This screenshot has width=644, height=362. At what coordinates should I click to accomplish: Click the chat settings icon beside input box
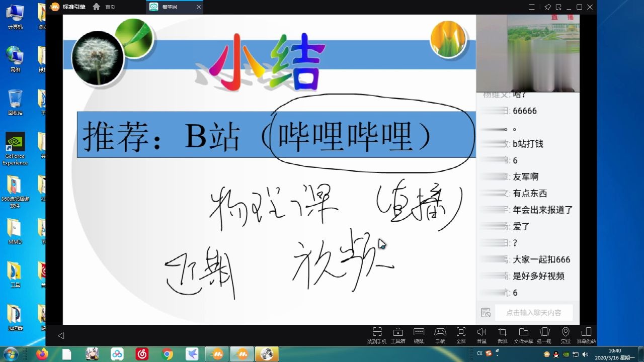click(x=486, y=312)
